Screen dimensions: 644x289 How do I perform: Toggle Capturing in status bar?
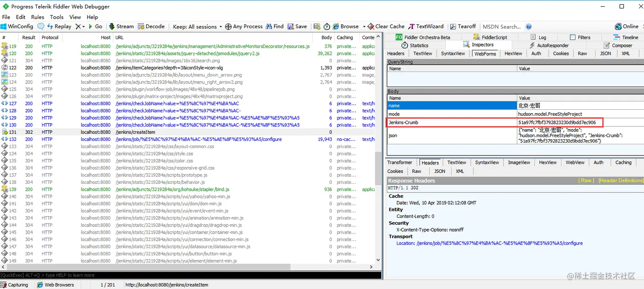14,285
